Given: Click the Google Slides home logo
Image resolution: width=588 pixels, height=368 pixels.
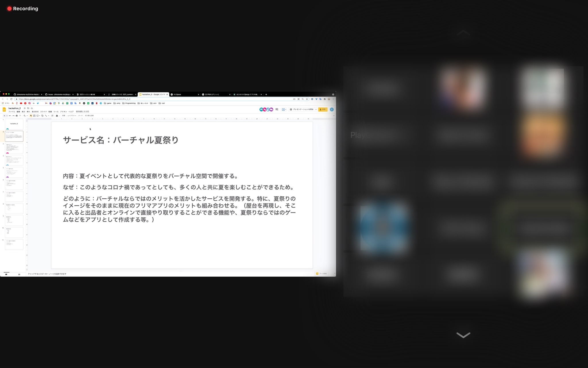Looking at the screenshot, I should (x=4, y=110).
